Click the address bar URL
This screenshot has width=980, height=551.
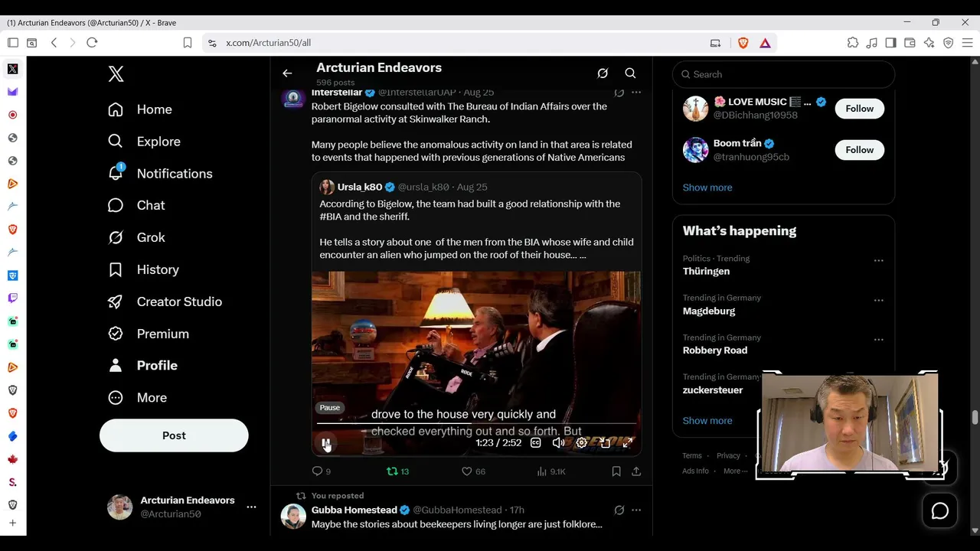pyautogui.click(x=268, y=43)
